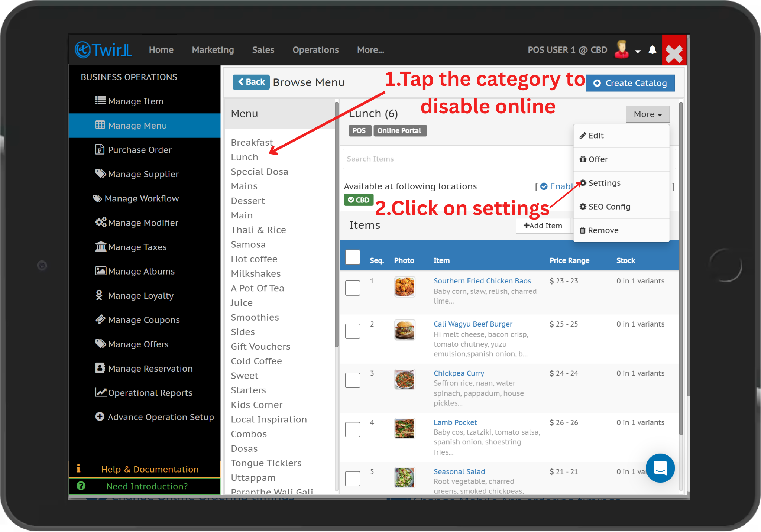
Task: Choose Settings from the dropdown menu
Action: click(x=604, y=183)
